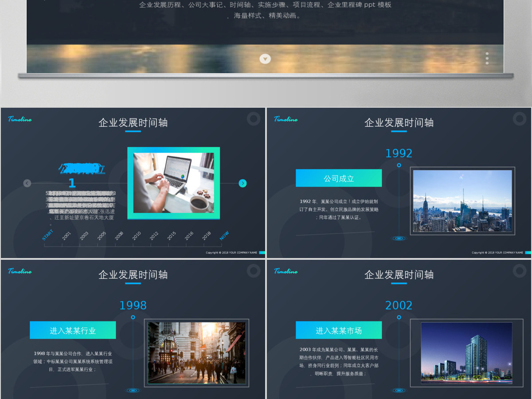Click the small circle node under 1992
The width and height of the screenshot is (532, 399).
399,165
